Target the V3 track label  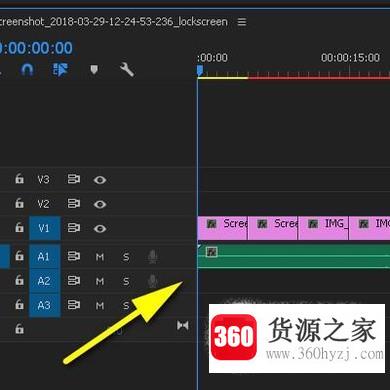(x=44, y=180)
